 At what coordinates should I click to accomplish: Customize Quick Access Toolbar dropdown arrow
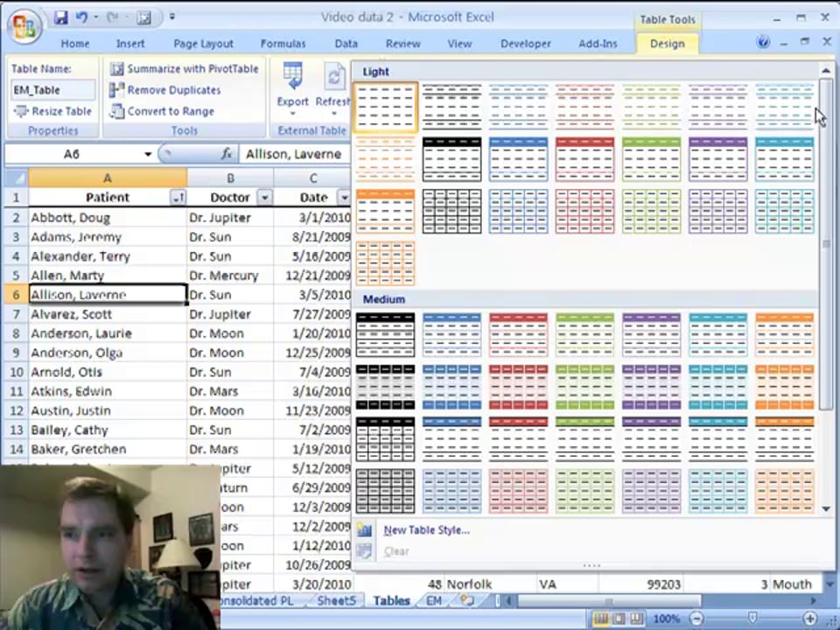point(172,17)
